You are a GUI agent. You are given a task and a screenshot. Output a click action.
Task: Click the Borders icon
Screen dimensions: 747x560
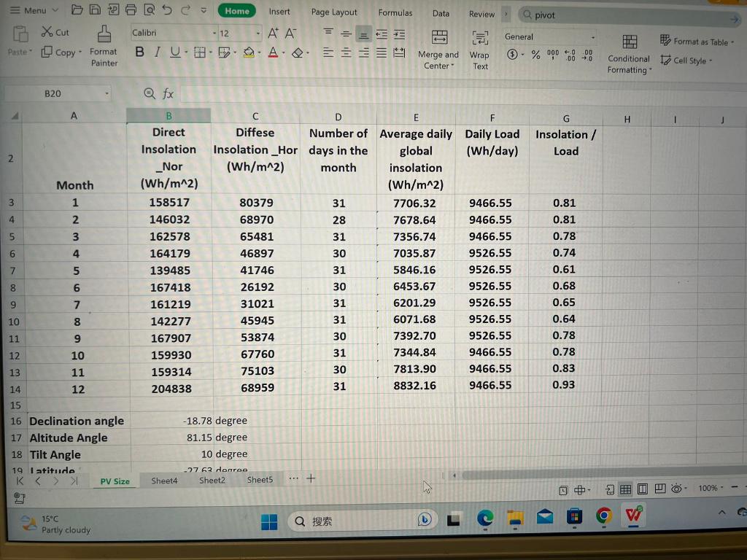click(x=200, y=52)
